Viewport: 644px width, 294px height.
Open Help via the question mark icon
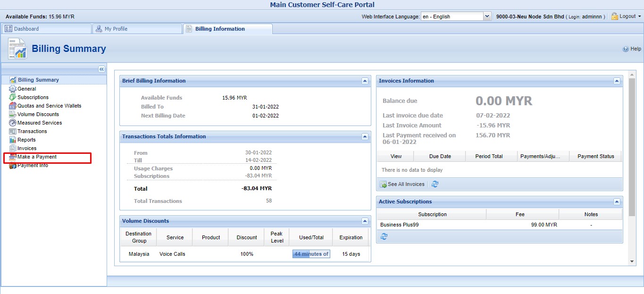click(x=626, y=49)
